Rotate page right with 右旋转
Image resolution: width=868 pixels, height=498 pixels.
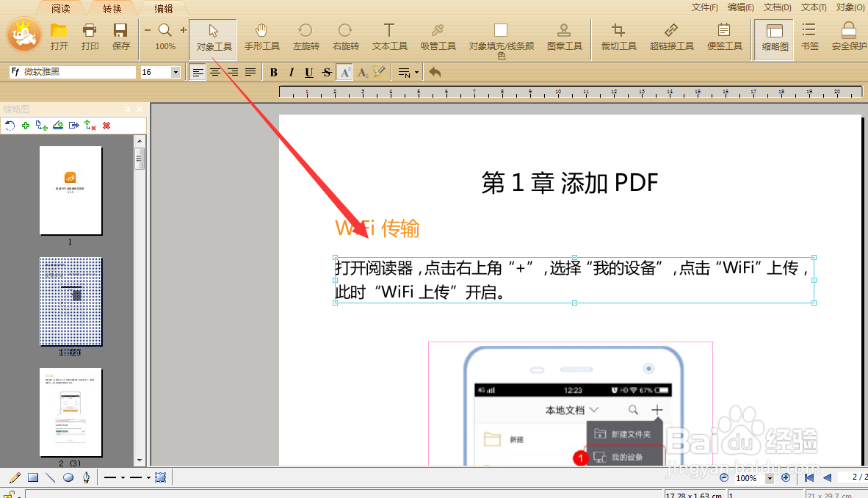[x=345, y=37]
